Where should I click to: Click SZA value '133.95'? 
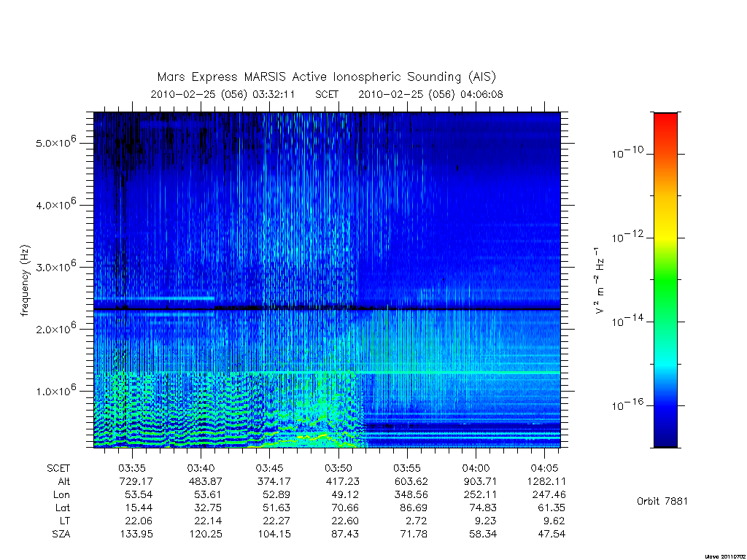[x=136, y=534]
